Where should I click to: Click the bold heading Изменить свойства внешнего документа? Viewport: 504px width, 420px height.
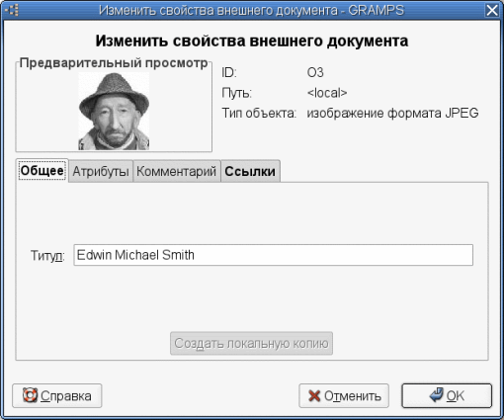click(252, 42)
